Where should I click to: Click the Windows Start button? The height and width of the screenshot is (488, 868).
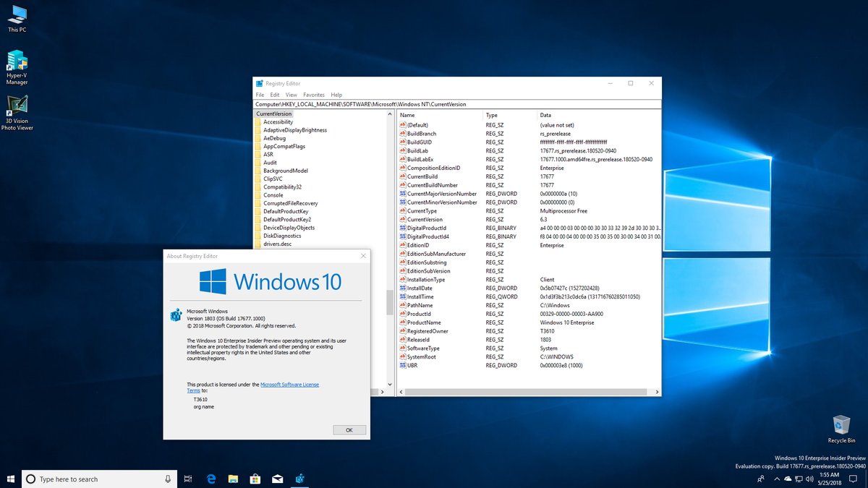[11, 479]
